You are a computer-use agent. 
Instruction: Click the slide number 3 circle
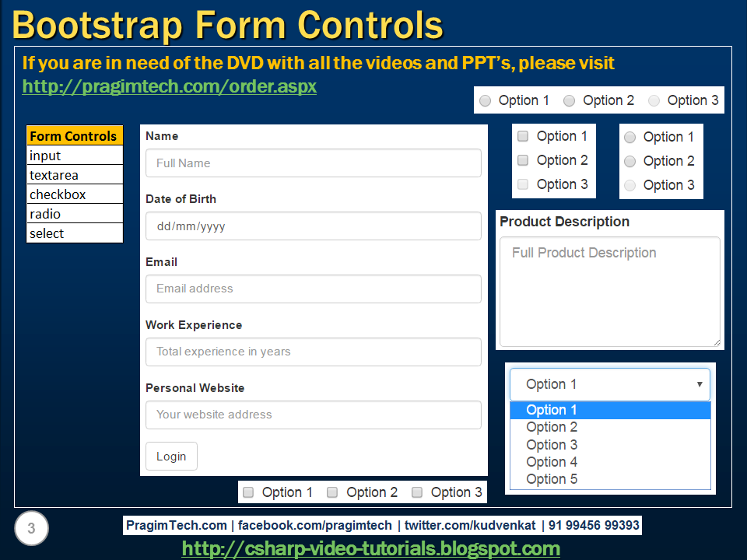click(x=30, y=528)
